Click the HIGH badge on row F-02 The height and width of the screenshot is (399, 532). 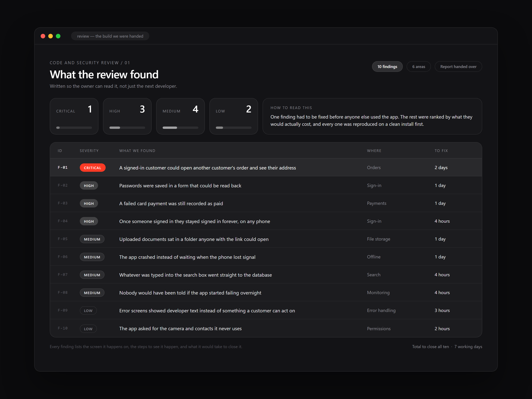point(89,185)
